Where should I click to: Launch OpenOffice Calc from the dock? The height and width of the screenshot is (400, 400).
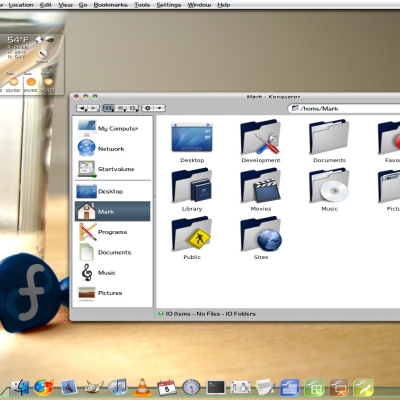pos(314,387)
